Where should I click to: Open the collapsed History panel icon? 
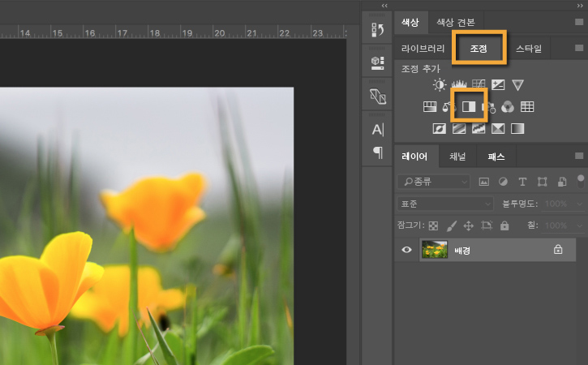pos(377,30)
